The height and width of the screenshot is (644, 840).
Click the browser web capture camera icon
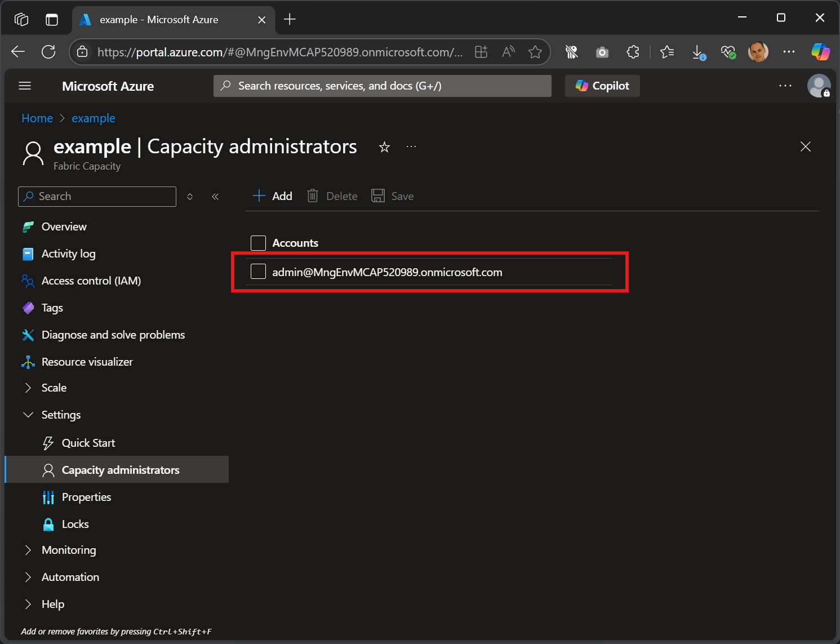(x=602, y=51)
